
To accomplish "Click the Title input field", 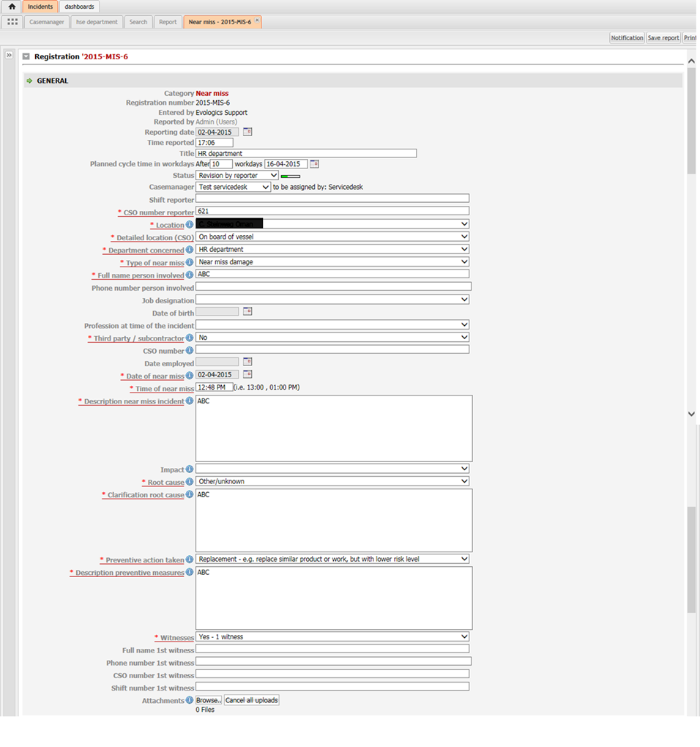I will pyautogui.click(x=306, y=154).
